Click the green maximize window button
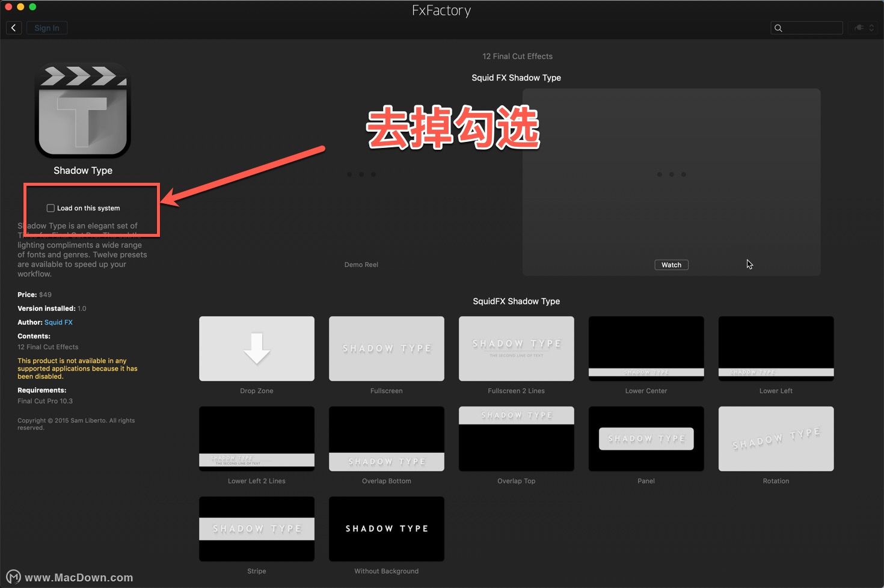The height and width of the screenshot is (588, 884). (x=32, y=7)
